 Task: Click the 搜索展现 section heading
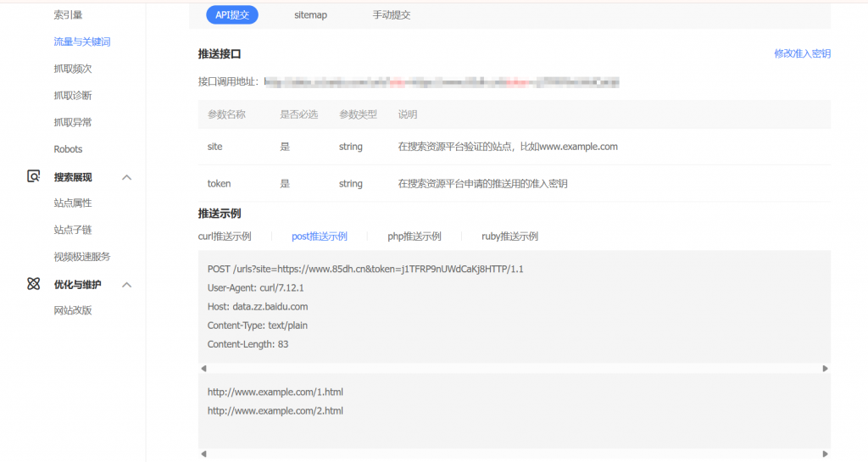click(x=73, y=177)
